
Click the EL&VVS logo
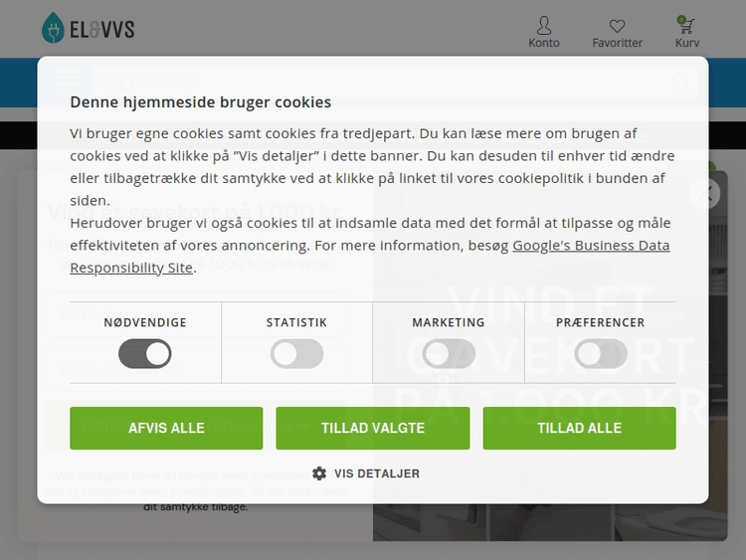tap(88, 28)
